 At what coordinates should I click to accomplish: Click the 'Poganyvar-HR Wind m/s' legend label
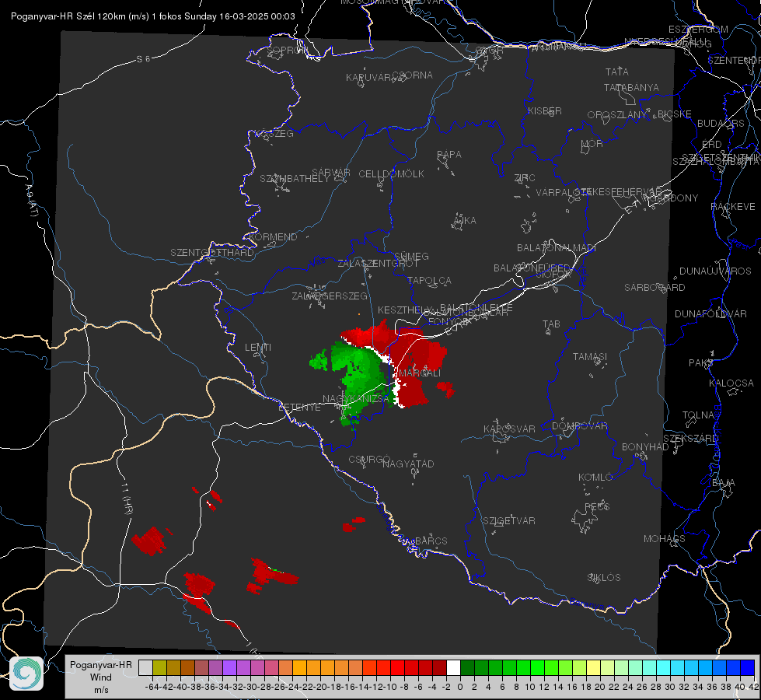(x=101, y=677)
